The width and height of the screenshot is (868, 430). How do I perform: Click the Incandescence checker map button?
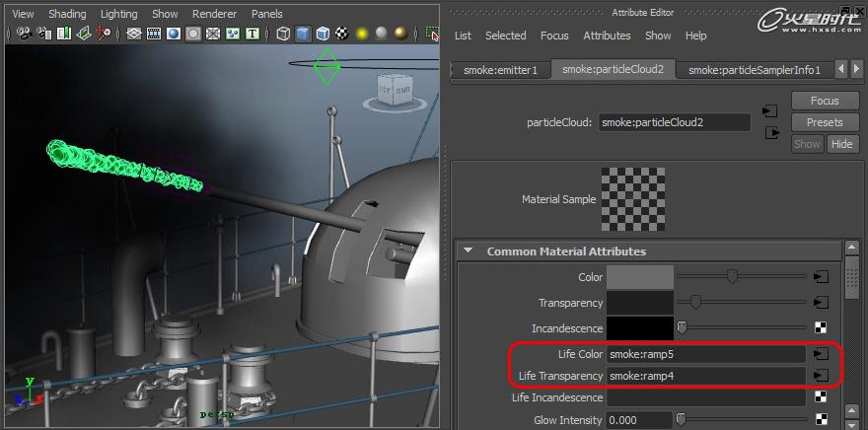click(x=821, y=327)
